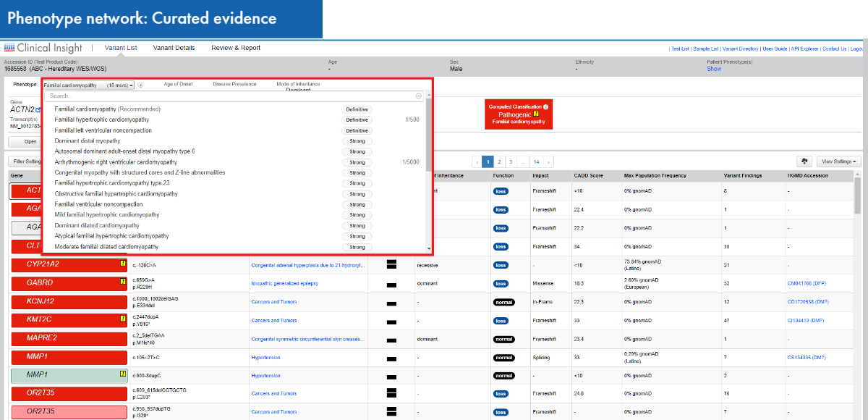Choose Arrhythmogenic right ventricular cardiomyopathy
Screen dimensions: 868x420
pos(116,162)
